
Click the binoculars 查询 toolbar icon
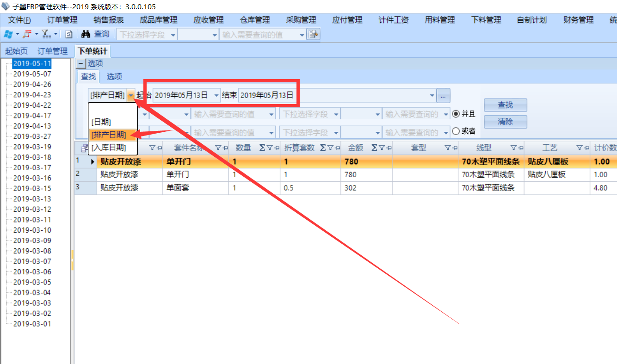86,34
